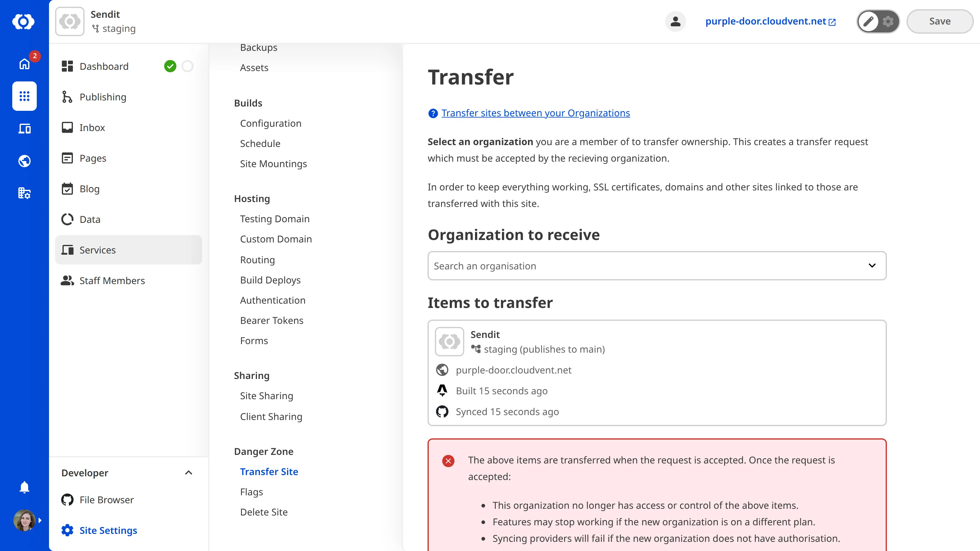The width and height of the screenshot is (980, 551).
Task: Select Delete Site in the Danger Zone
Action: 264,512
